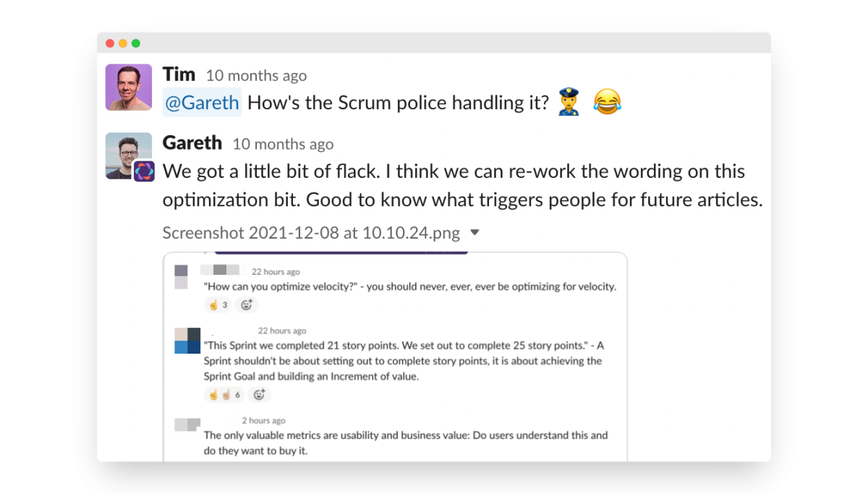The width and height of the screenshot is (868, 494).
Task: Click Gareth's purple app status badge
Action: (145, 171)
